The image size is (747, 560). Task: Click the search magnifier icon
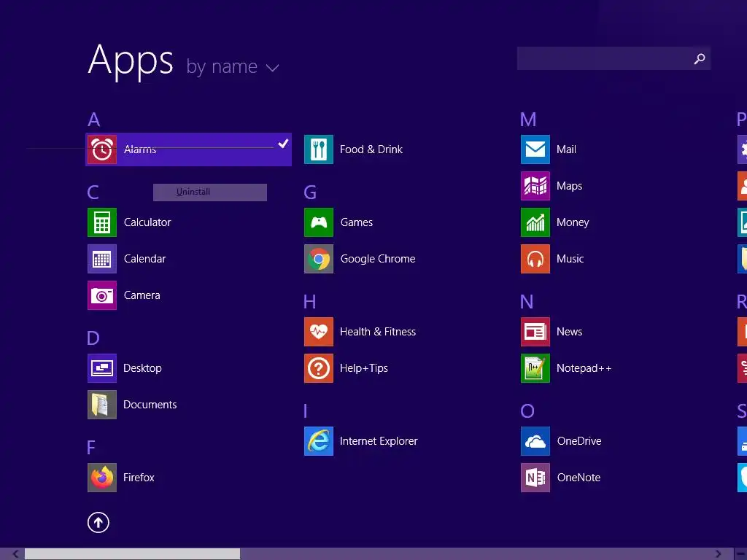click(700, 58)
